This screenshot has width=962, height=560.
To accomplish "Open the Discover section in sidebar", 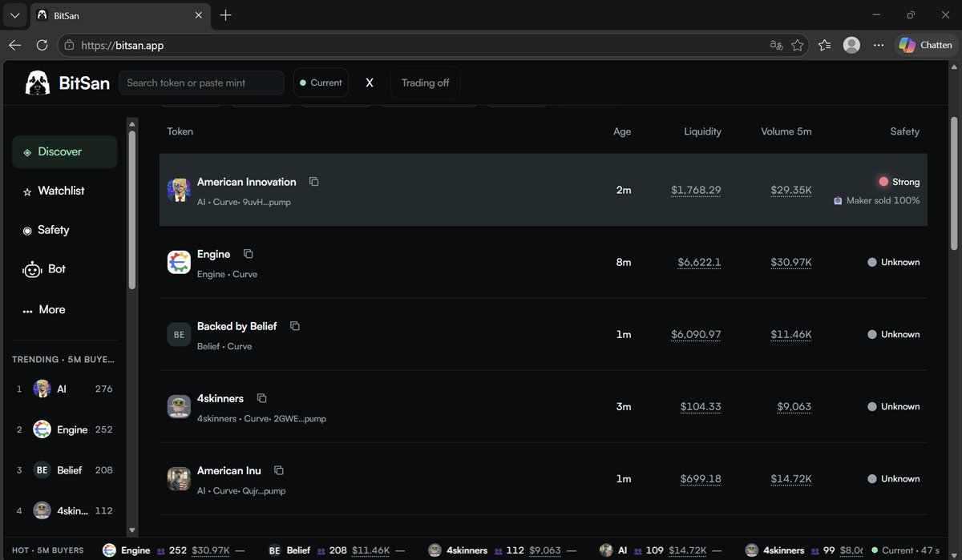I will (x=64, y=151).
